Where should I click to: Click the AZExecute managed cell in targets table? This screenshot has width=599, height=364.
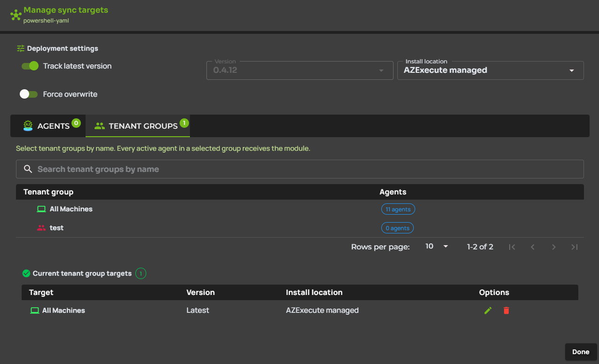(323, 310)
